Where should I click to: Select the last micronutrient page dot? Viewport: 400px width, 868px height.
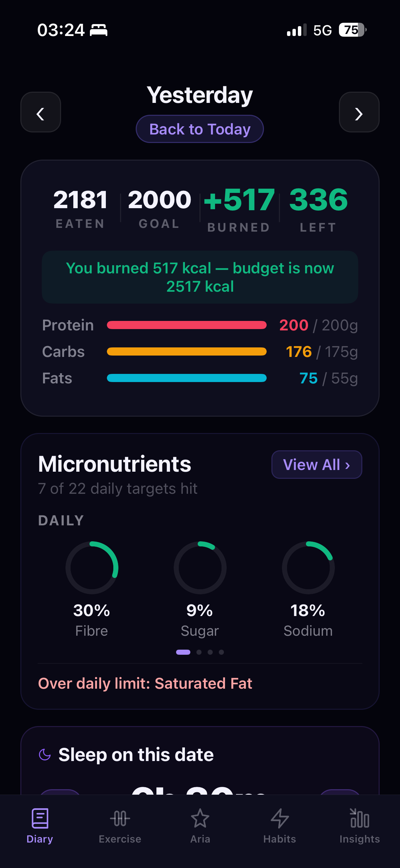coord(222,652)
